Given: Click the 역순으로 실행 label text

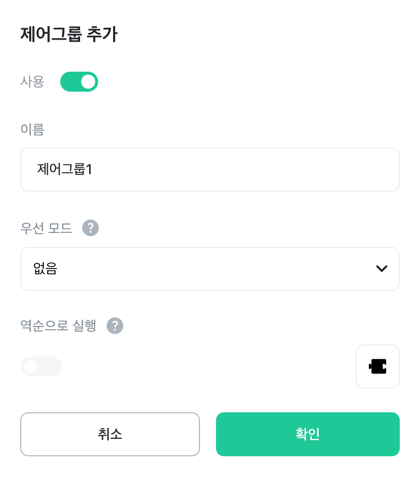Looking at the screenshot, I should pyautogui.click(x=58, y=326).
